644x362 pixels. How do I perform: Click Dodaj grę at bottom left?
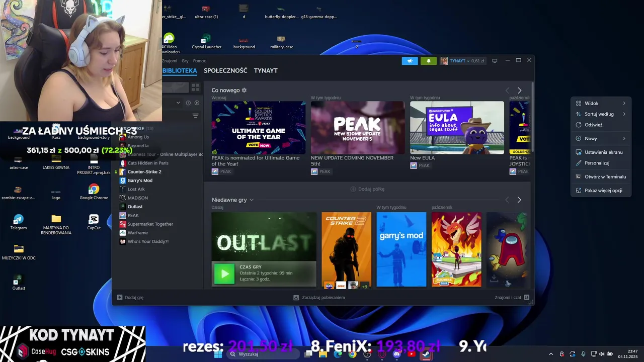point(130,297)
